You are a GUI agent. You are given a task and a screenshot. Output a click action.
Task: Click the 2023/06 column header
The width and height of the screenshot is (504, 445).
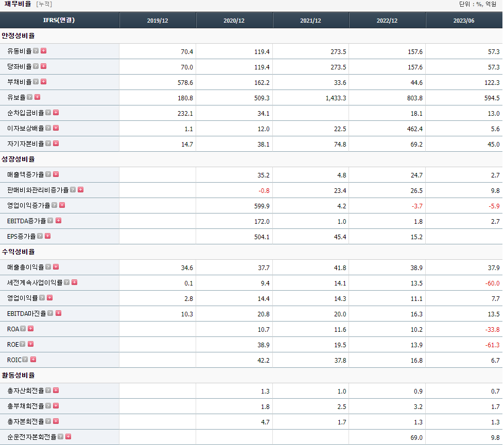click(464, 20)
